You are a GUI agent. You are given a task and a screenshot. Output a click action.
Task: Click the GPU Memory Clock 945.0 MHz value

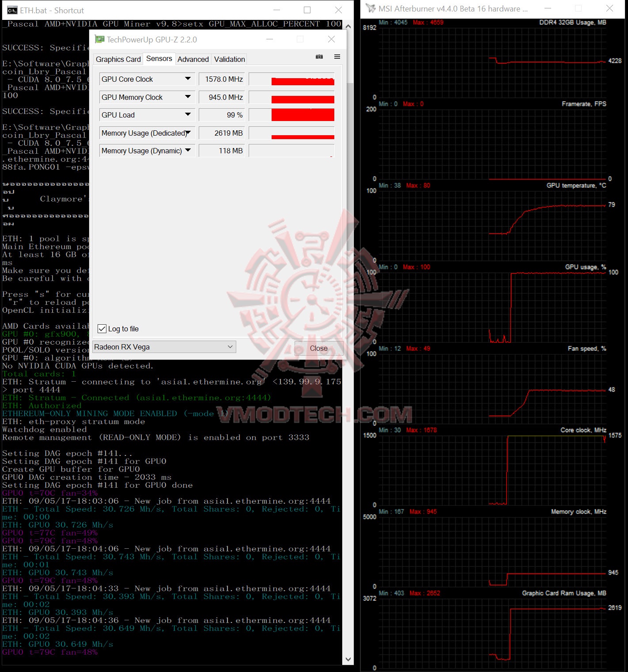pos(222,97)
